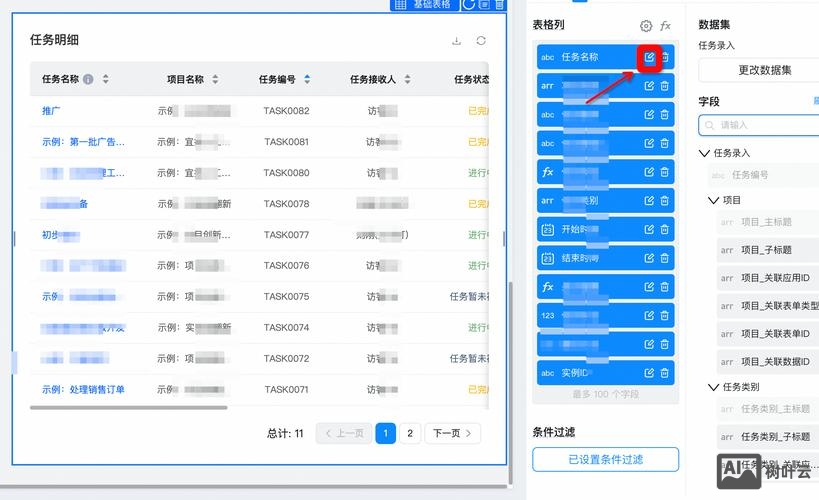Screen dimensions: 819x500
Task: Focus the 字段 search input 请输入
Action: point(760,125)
